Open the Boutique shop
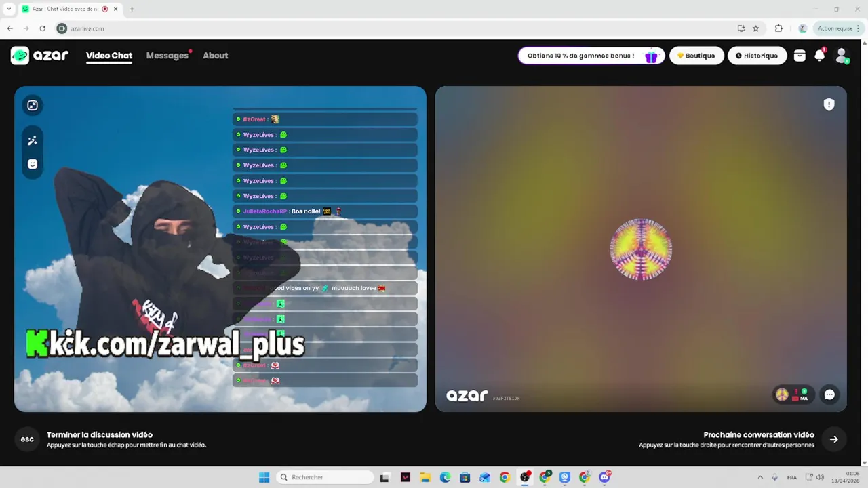This screenshot has height=488, width=868. tap(696, 56)
